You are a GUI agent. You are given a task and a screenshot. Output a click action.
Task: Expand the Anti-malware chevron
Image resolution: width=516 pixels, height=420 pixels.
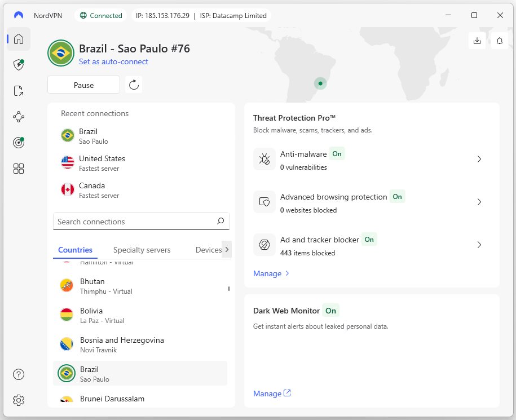pyautogui.click(x=479, y=159)
